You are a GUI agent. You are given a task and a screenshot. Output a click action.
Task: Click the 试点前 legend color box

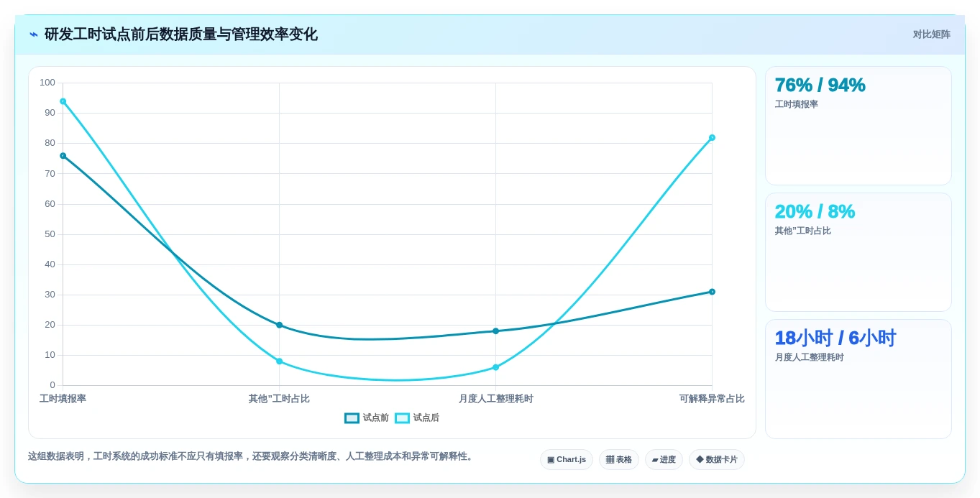352,418
